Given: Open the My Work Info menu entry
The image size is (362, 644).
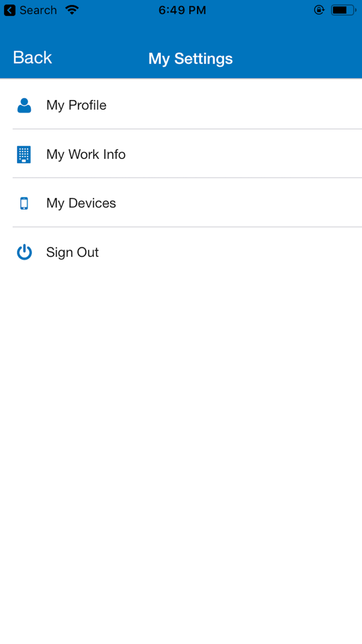Looking at the screenshot, I should [x=86, y=154].
